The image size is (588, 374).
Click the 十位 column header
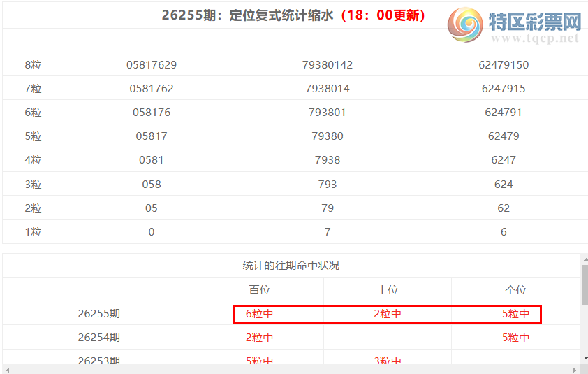pos(388,289)
